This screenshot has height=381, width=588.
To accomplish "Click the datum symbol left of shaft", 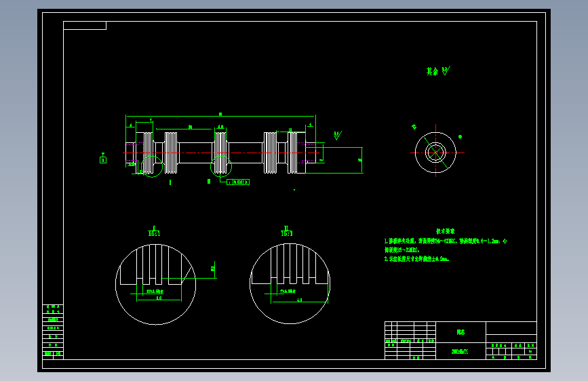I will point(103,158).
